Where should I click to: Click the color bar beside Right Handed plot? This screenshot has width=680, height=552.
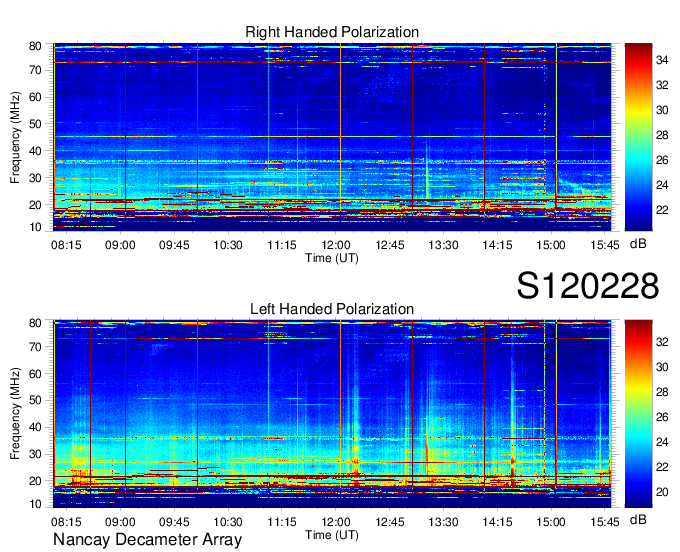tap(638, 137)
